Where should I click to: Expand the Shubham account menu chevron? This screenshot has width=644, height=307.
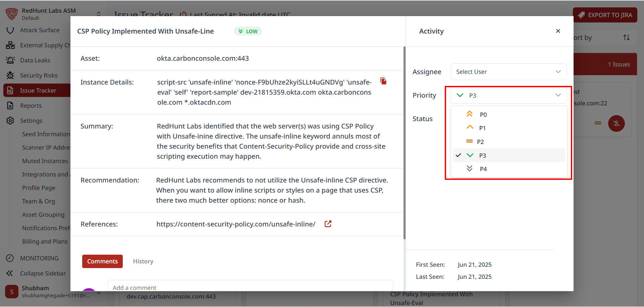tap(99, 293)
